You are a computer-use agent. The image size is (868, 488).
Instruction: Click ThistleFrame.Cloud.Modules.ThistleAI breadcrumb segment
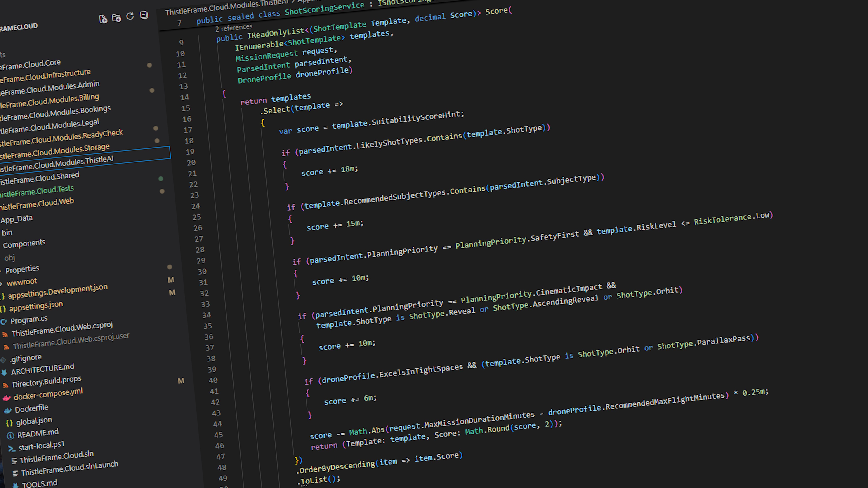click(226, 7)
